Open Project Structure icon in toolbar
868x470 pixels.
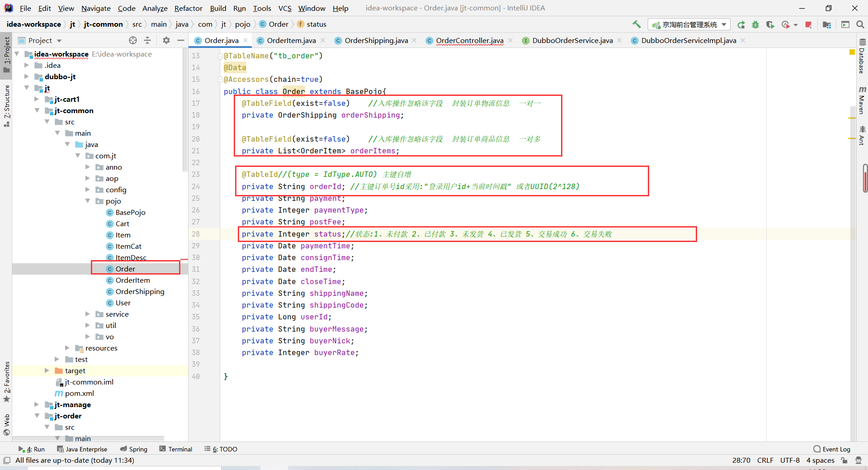tap(827, 24)
